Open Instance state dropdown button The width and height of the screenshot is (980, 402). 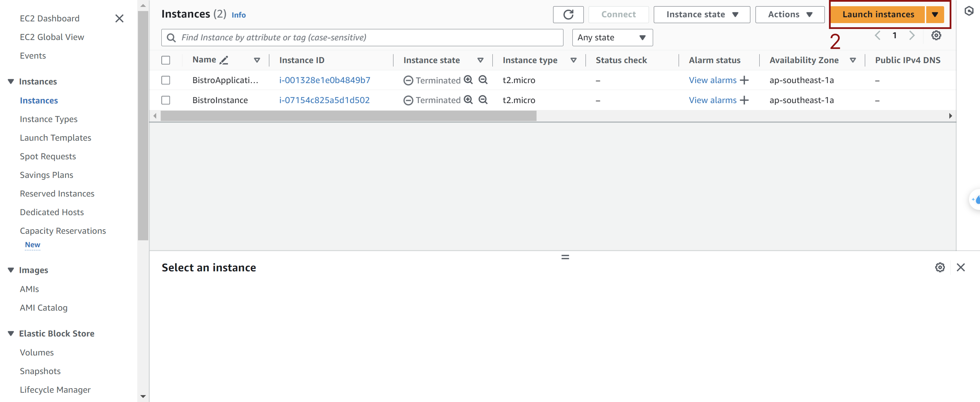pyautogui.click(x=702, y=14)
